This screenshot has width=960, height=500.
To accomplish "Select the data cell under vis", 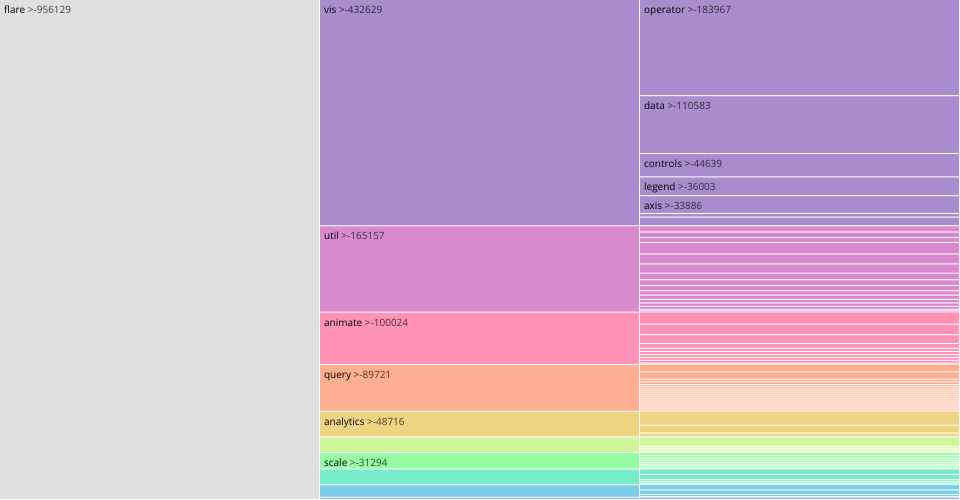I will point(799,125).
